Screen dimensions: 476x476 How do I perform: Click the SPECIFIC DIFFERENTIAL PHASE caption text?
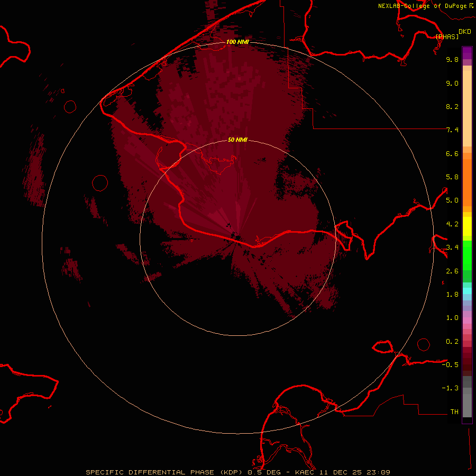coord(150,472)
